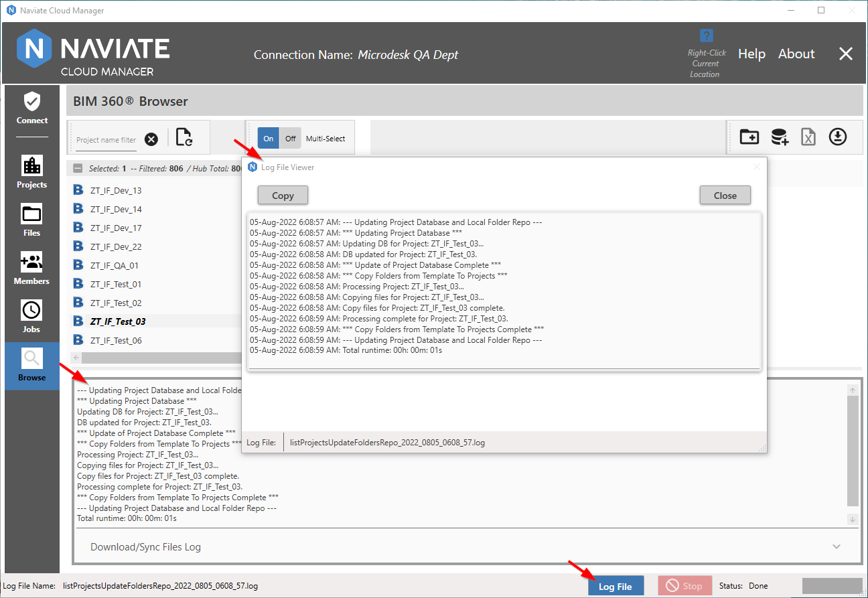The height and width of the screenshot is (598, 868).
Task: Turn Multi-Select On
Action: tap(269, 139)
